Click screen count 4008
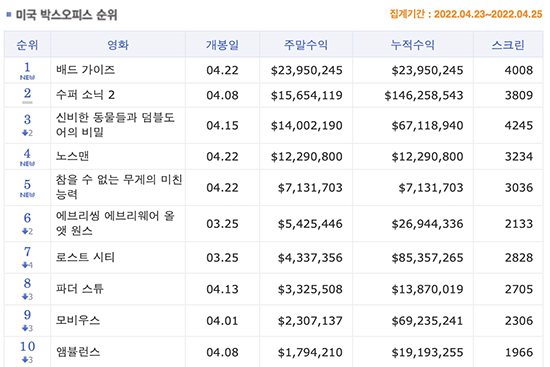Image resolution: width=550 pixels, height=367 pixels. [x=519, y=70]
